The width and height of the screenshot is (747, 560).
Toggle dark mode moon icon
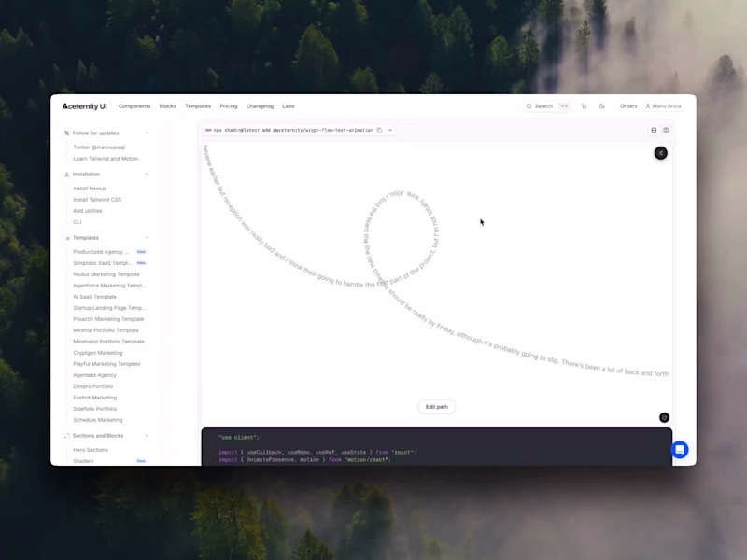point(601,106)
